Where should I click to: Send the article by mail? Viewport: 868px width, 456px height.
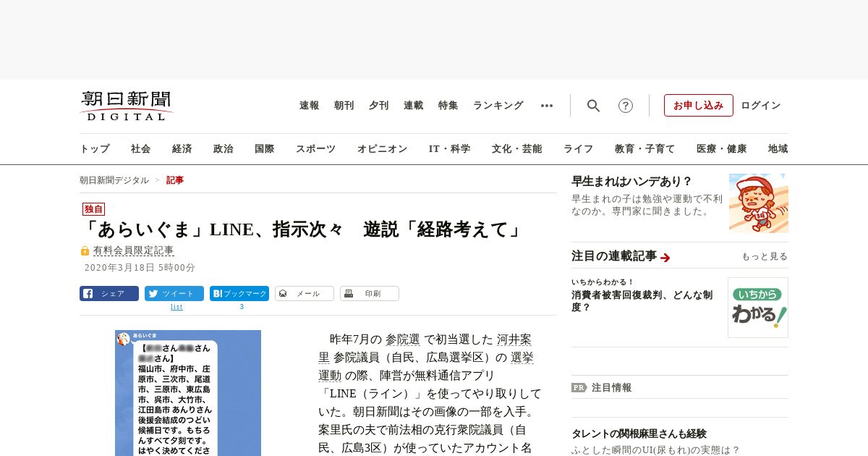pos(305,294)
